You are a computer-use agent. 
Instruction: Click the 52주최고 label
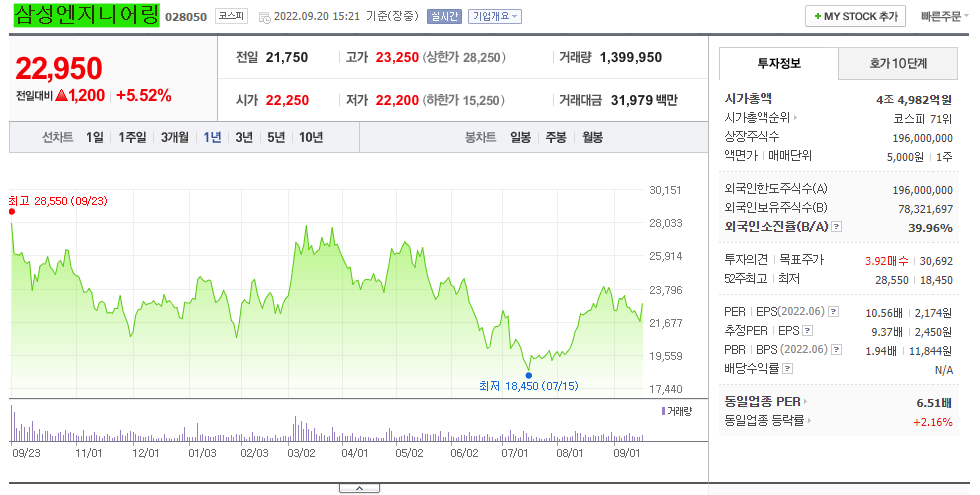746,279
